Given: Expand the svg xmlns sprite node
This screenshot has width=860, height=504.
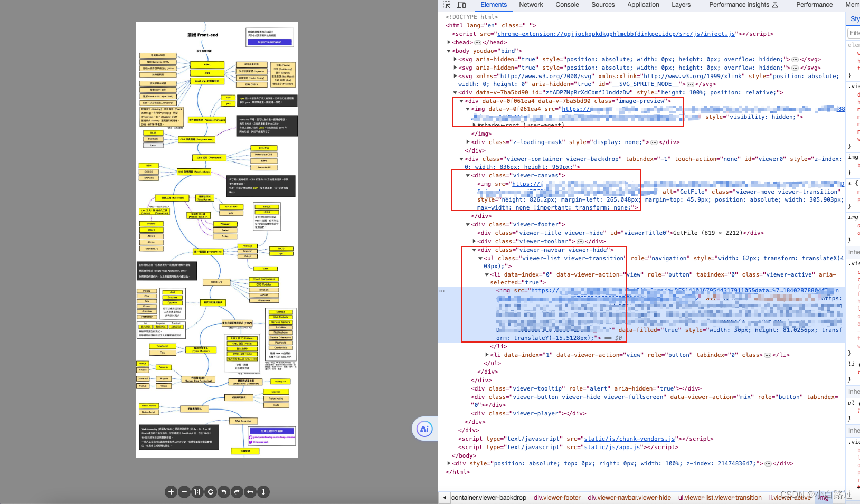Looking at the screenshot, I should click(455, 76).
